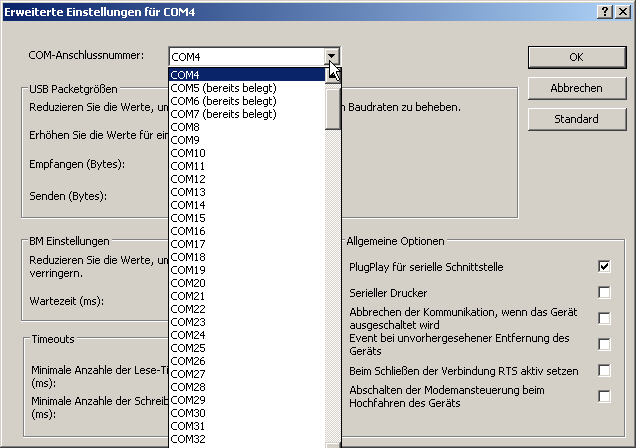
Task: Select COM12 from the port list
Action: pyautogui.click(x=247, y=179)
